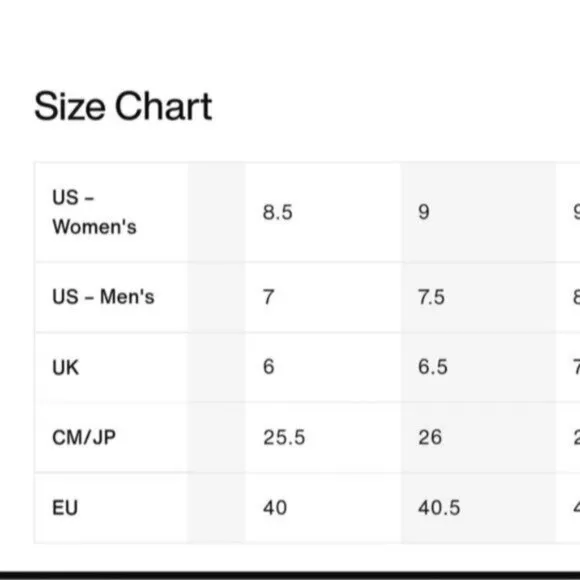Click UK size 6.5 cell

point(478,367)
